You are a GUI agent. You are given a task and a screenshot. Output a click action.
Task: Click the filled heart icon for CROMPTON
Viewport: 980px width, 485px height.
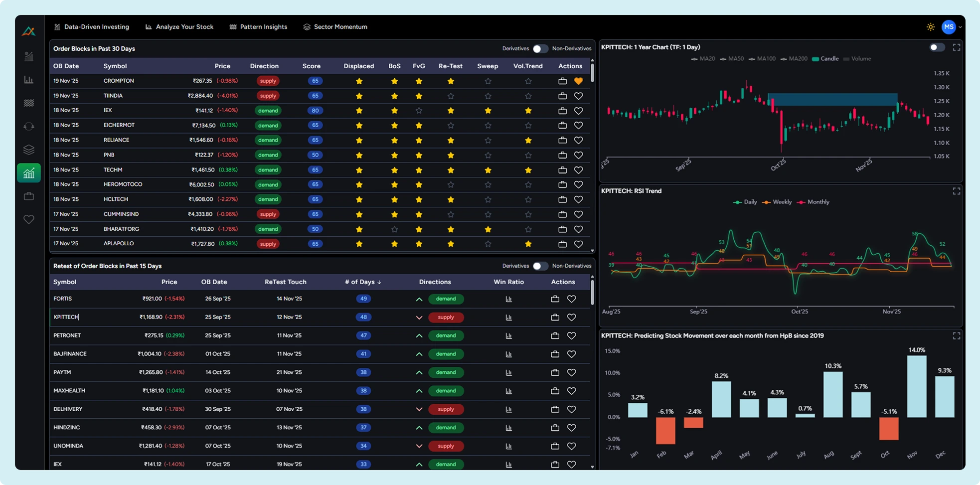click(578, 81)
